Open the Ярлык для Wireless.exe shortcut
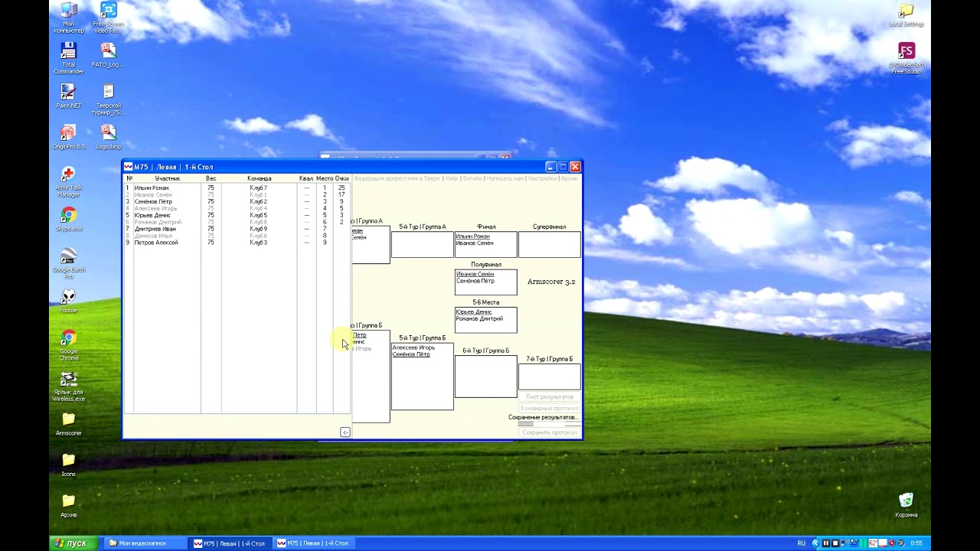This screenshot has width=980, height=551. (68, 387)
